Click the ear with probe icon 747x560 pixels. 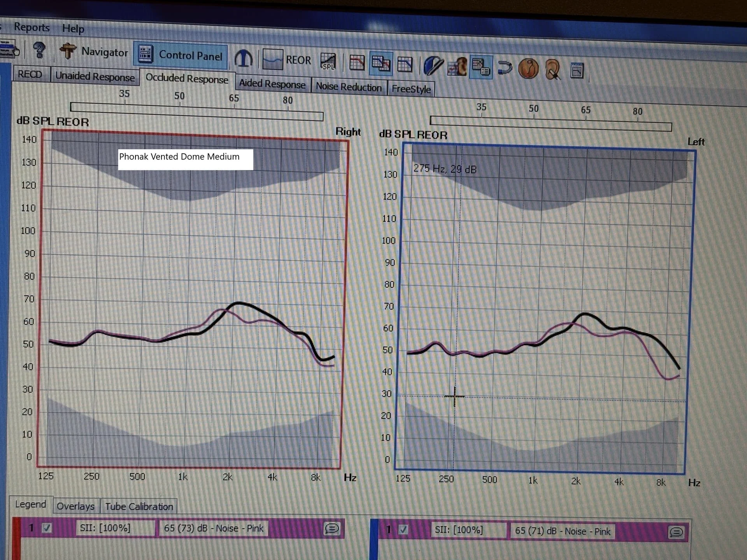tap(552, 70)
